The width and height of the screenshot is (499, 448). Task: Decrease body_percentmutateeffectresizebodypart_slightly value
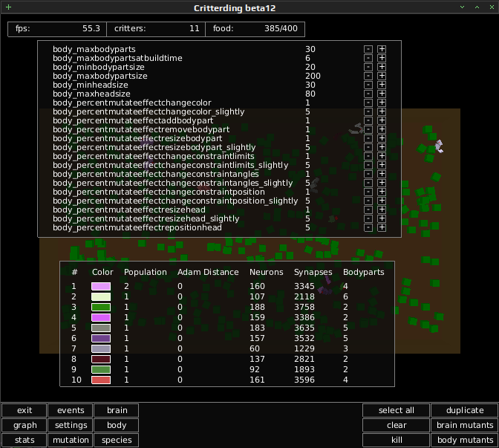[x=368, y=147]
